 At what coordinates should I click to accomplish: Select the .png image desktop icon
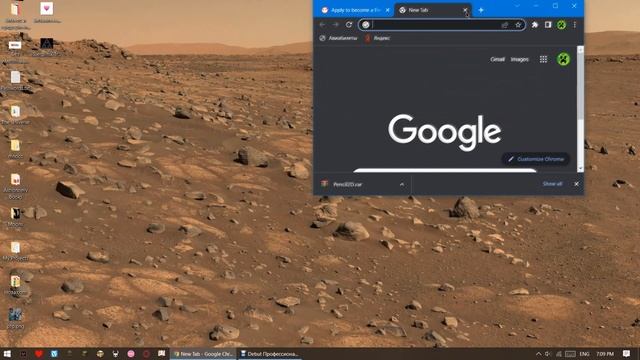[x=16, y=318]
